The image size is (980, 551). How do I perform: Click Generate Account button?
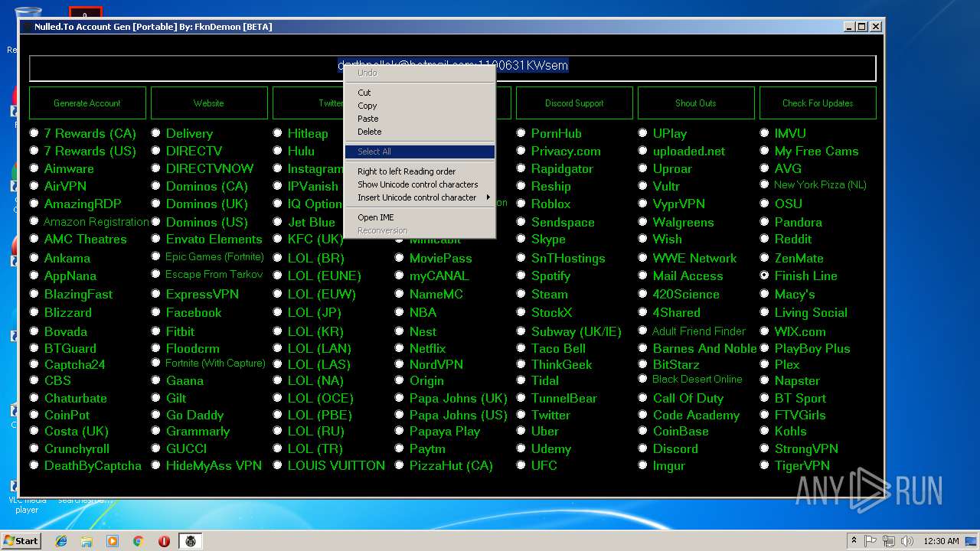(87, 103)
